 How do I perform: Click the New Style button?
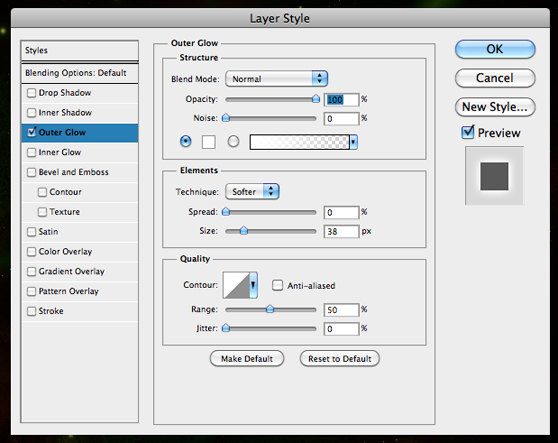495,107
